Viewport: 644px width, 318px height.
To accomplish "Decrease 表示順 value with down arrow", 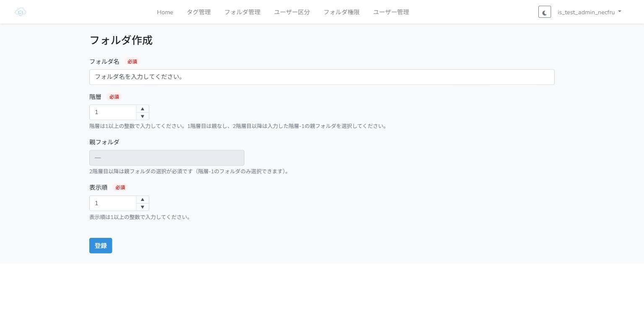I will coord(143,207).
